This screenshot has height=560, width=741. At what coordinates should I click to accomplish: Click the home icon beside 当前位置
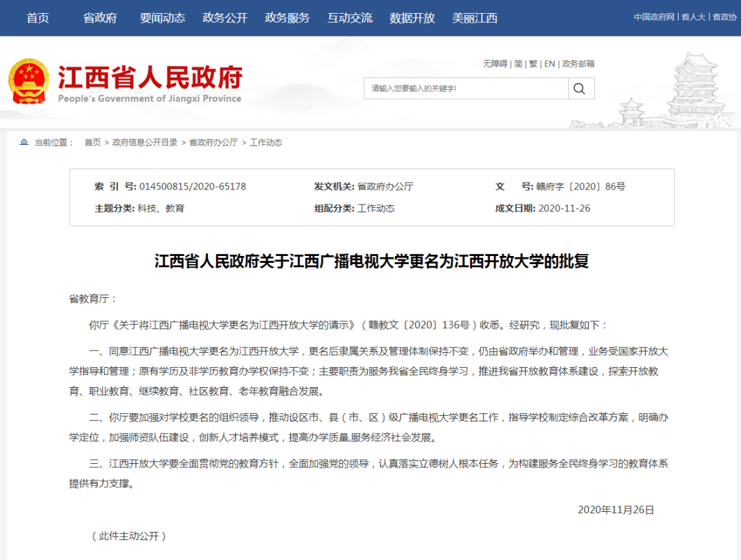[x=24, y=143]
